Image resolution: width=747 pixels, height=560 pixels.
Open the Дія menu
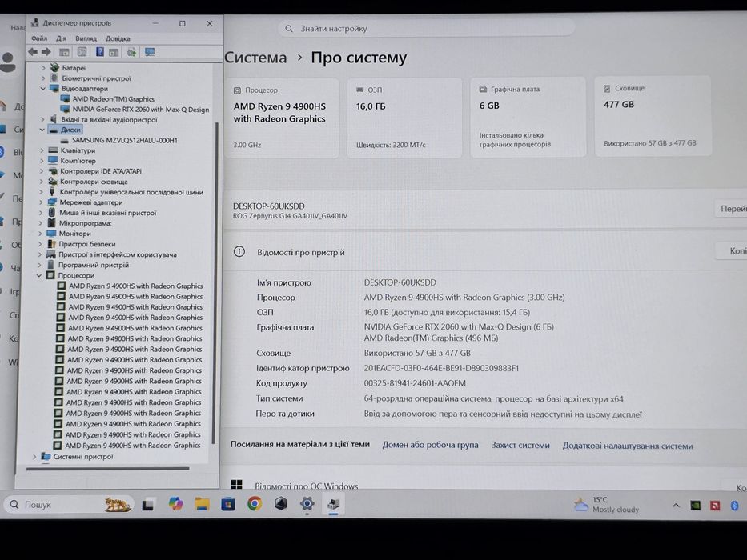coord(62,38)
